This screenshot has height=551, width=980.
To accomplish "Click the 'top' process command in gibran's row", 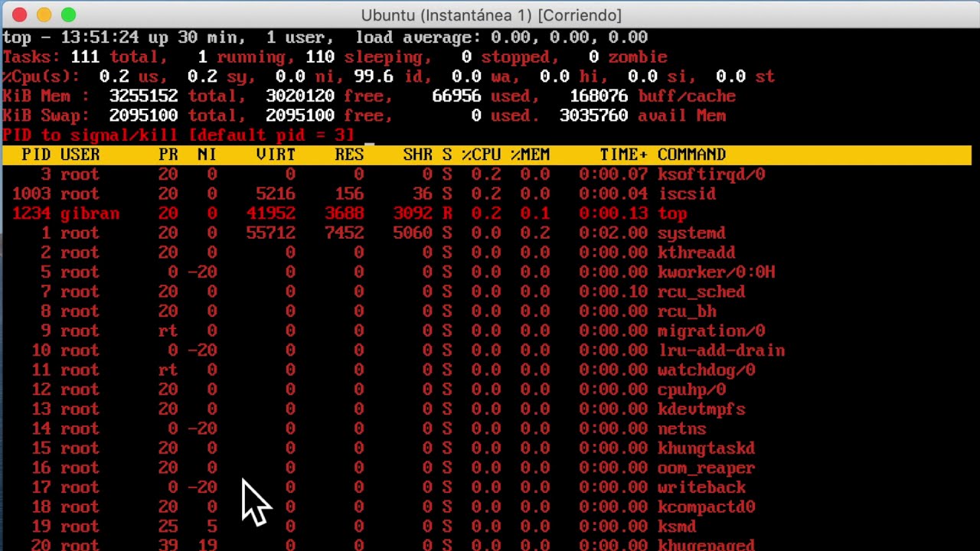I will pyautogui.click(x=672, y=214).
